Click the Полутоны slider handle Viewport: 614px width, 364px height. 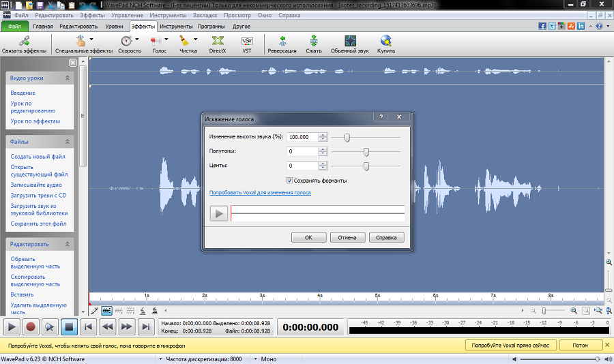(366, 151)
